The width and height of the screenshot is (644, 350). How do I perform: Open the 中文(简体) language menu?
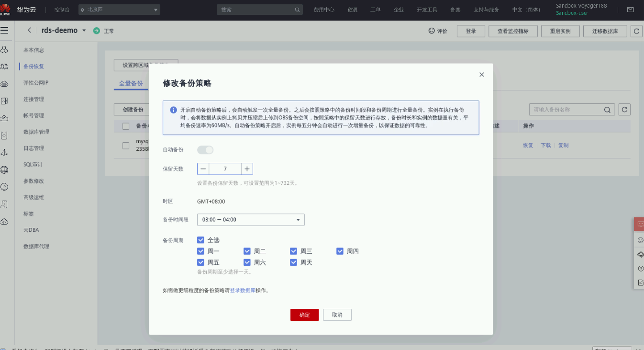pyautogui.click(x=526, y=10)
